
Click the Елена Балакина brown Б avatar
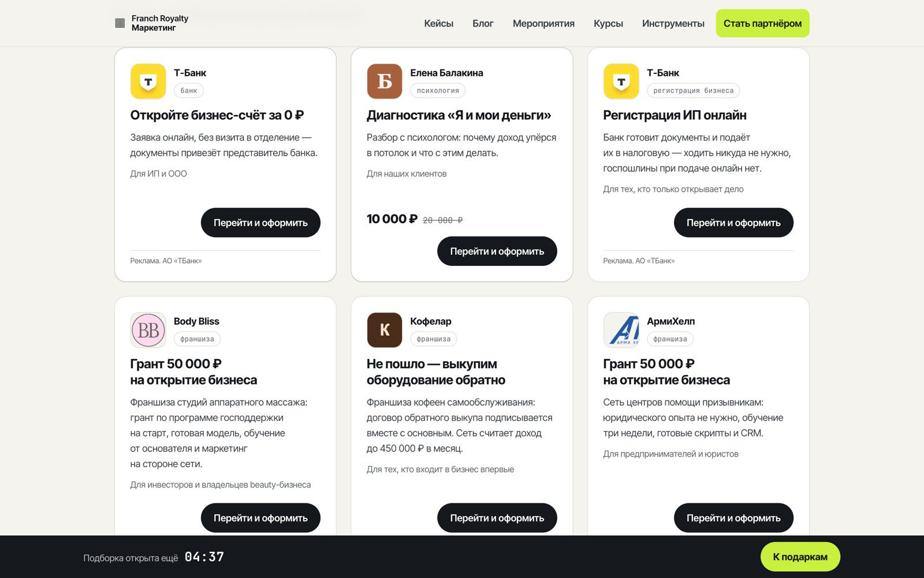point(385,81)
